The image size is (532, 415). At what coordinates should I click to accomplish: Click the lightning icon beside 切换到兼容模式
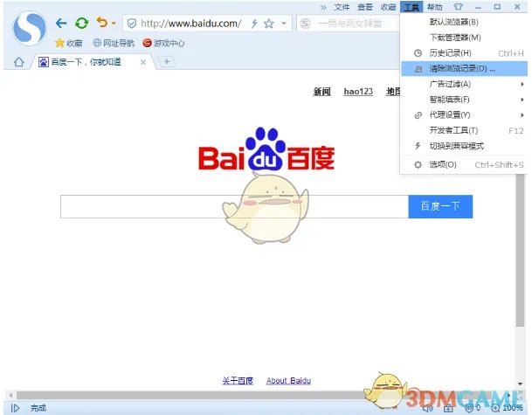(x=418, y=146)
